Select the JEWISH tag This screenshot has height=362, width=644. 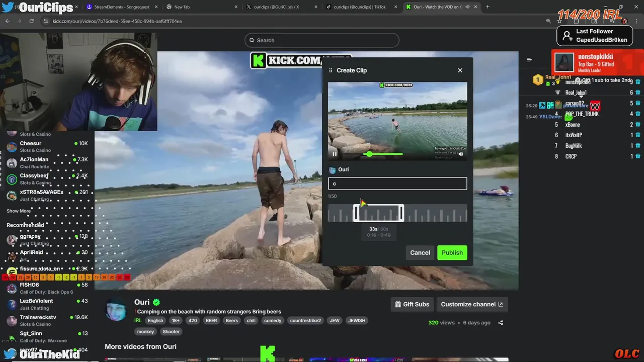[x=357, y=321]
